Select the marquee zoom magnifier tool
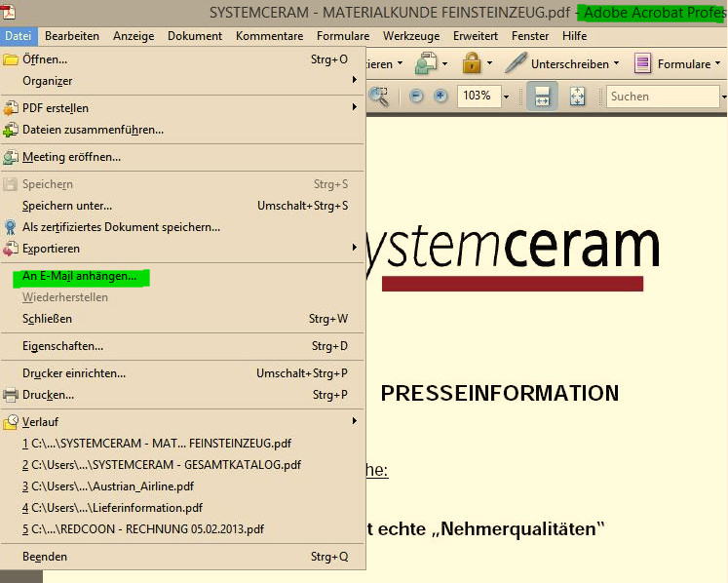 click(x=378, y=97)
